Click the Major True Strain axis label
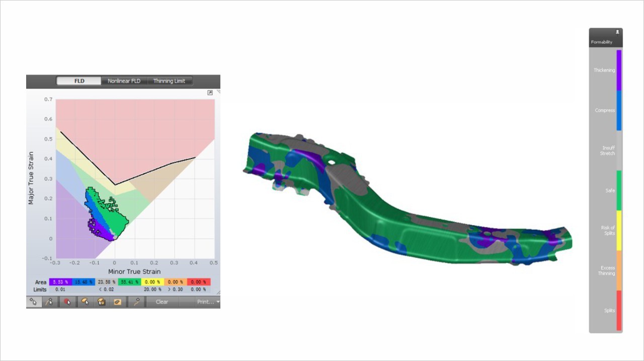 click(31, 178)
